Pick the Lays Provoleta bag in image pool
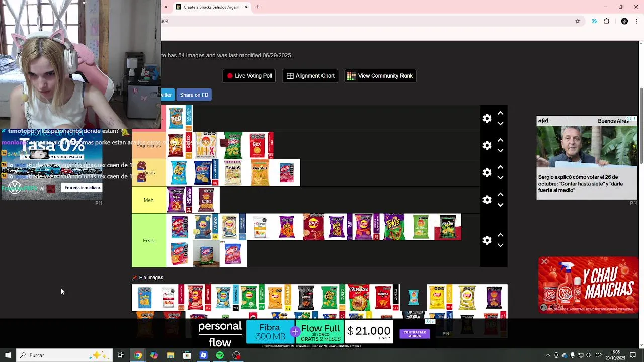The width and height of the screenshot is (644, 362). pyautogui.click(x=225, y=297)
